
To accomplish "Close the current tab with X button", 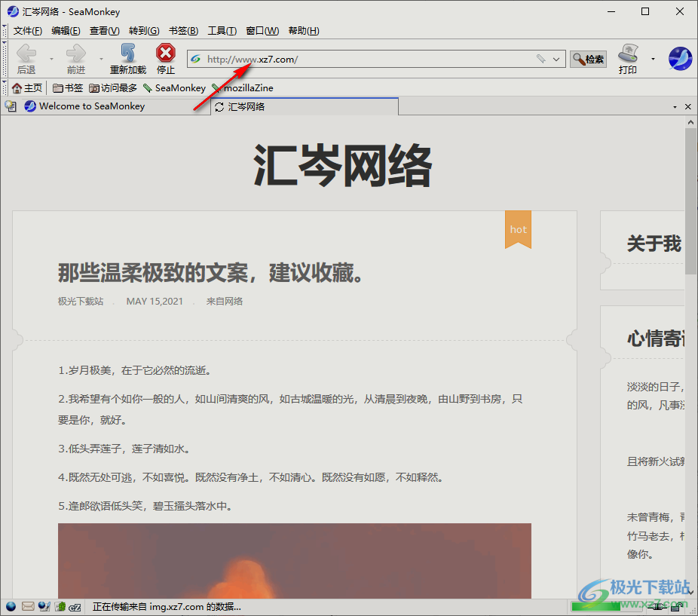I will (687, 107).
